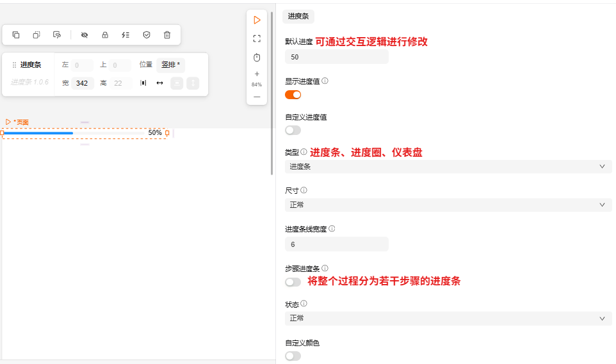
Task: Open the 尺寸 dropdown showing 正常
Action: 448,205
